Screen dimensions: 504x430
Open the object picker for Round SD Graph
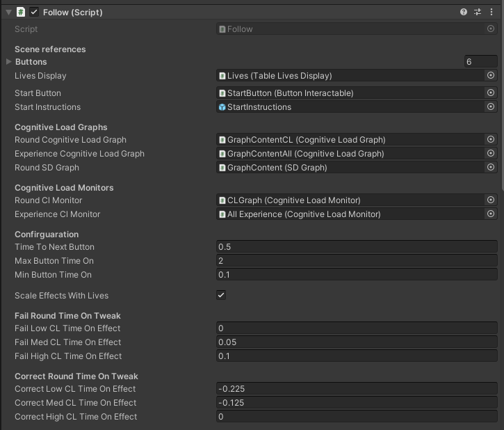pyautogui.click(x=490, y=167)
